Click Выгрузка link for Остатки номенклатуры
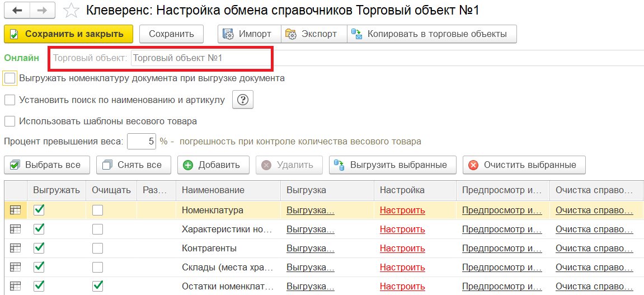 point(311,286)
